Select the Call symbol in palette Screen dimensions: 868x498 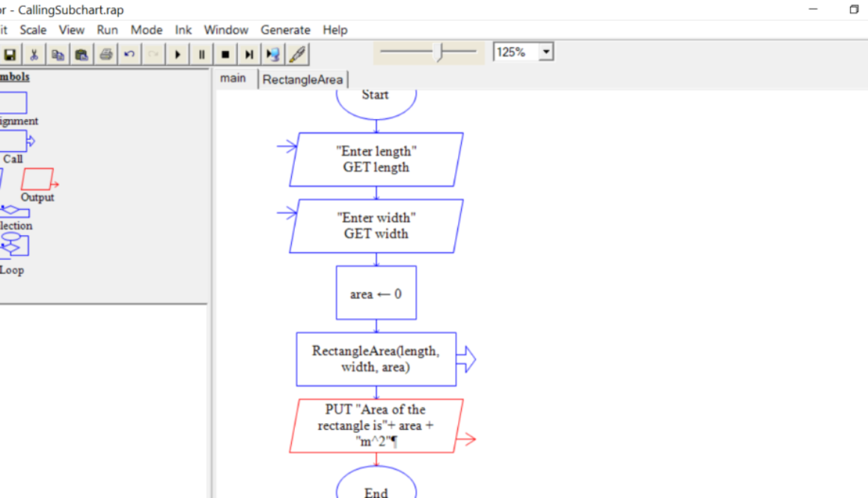[x=15, y=141]
